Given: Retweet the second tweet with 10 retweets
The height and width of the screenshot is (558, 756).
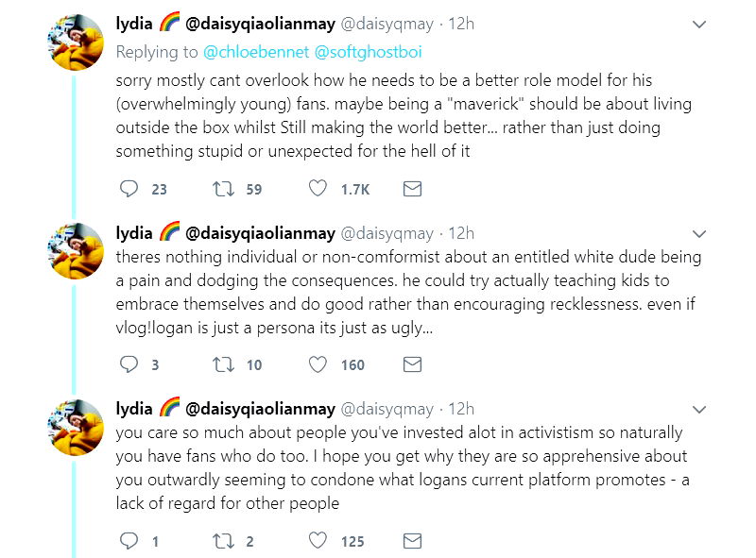Looking at the screenshot, I should click(x=224, y=364).
